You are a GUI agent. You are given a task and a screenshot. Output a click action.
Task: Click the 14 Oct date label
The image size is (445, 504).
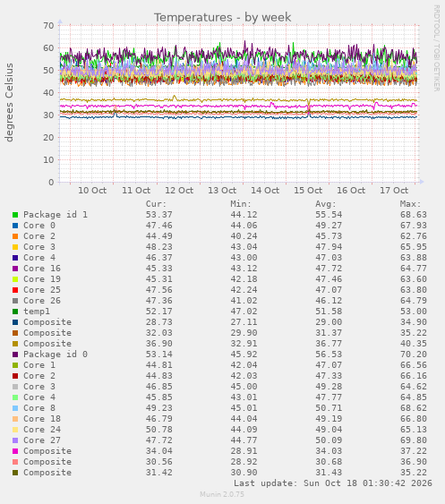(265, 191)
